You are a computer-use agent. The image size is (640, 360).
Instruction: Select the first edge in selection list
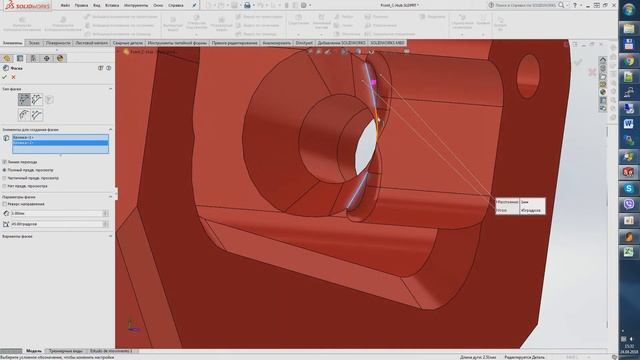60,138
